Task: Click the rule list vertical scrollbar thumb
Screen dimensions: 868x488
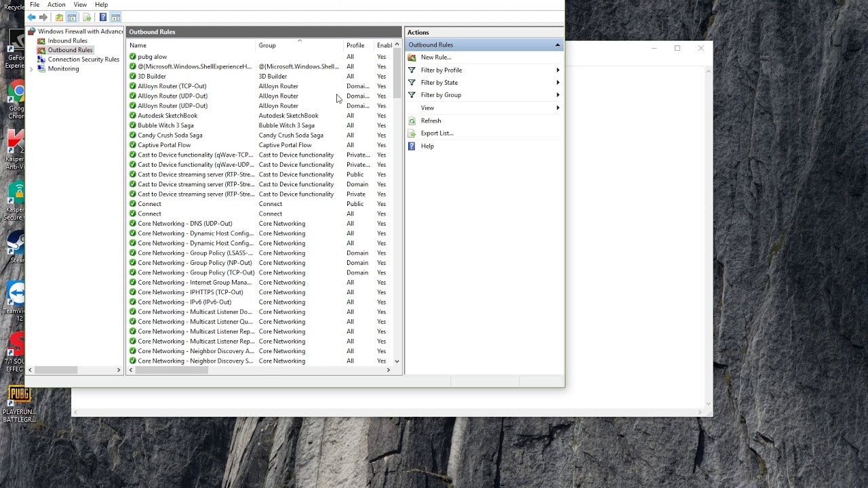Action: pyautogui.click(x=397, y=73)
